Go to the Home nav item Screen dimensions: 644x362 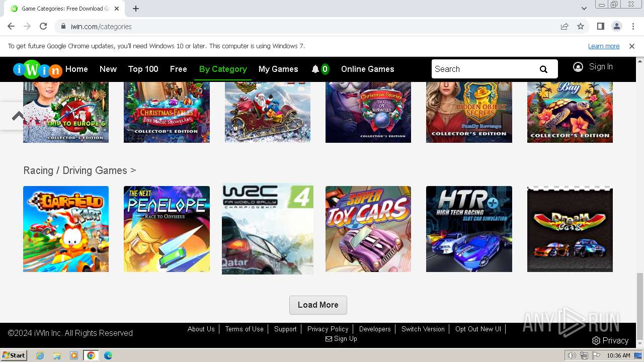point(76,69)
